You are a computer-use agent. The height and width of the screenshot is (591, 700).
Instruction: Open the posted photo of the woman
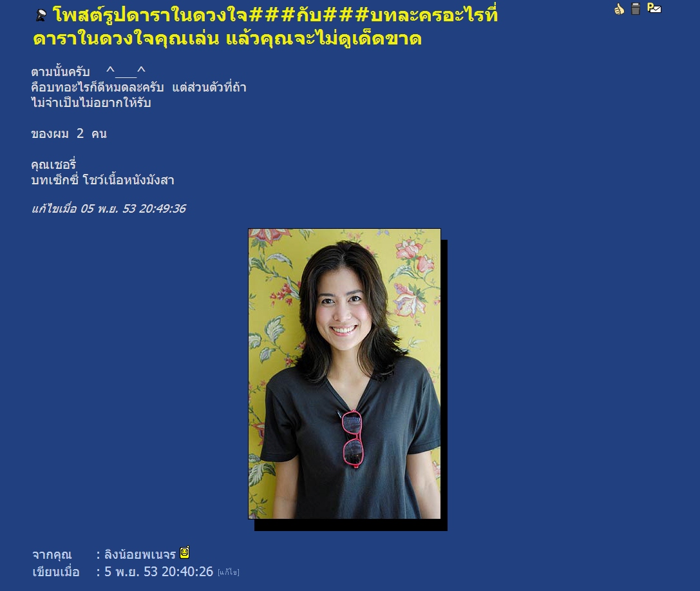pyautogui.click(x=344, y=374)
